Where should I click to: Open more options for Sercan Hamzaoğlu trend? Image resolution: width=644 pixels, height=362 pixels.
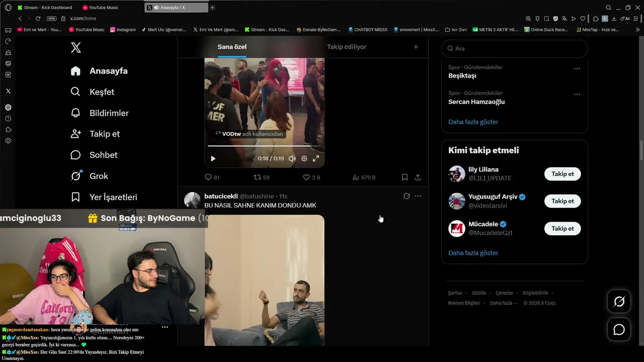pos(577,95)
